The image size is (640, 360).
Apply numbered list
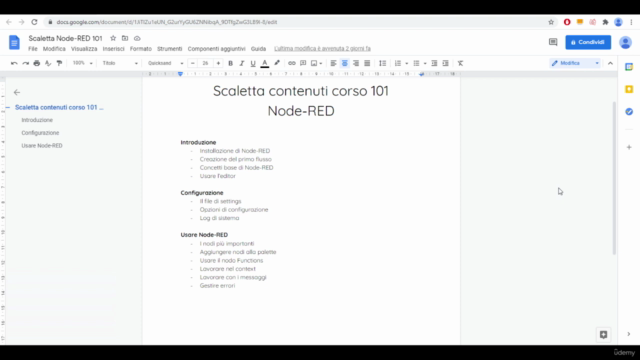[398, 63]
